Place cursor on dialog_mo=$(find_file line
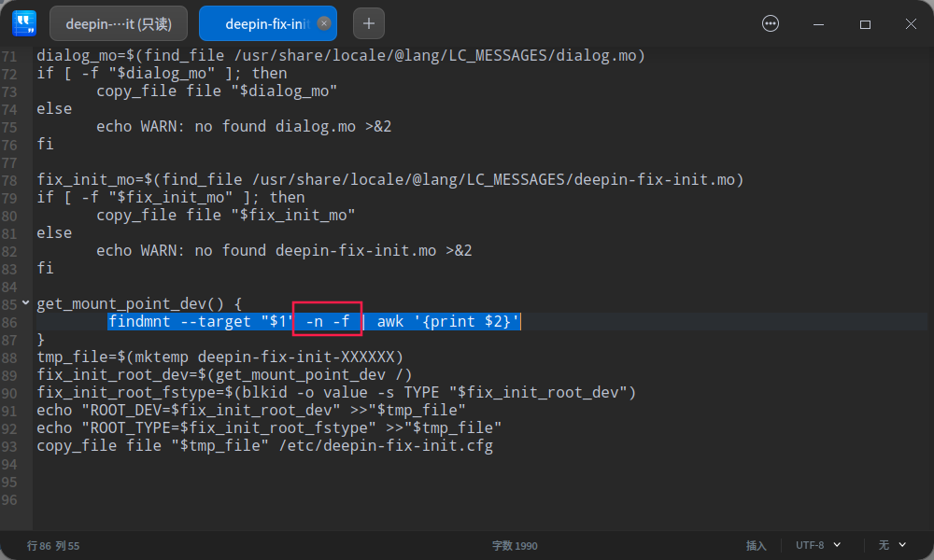Screen dimensions: 934x560 pos(341,55)
